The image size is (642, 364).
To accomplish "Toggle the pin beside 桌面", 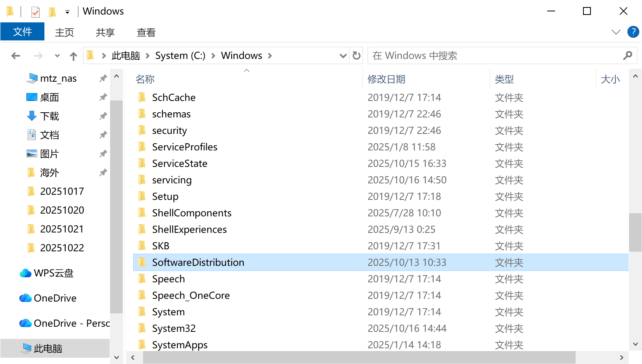I will pyautogui.click(x=103, y=97).
